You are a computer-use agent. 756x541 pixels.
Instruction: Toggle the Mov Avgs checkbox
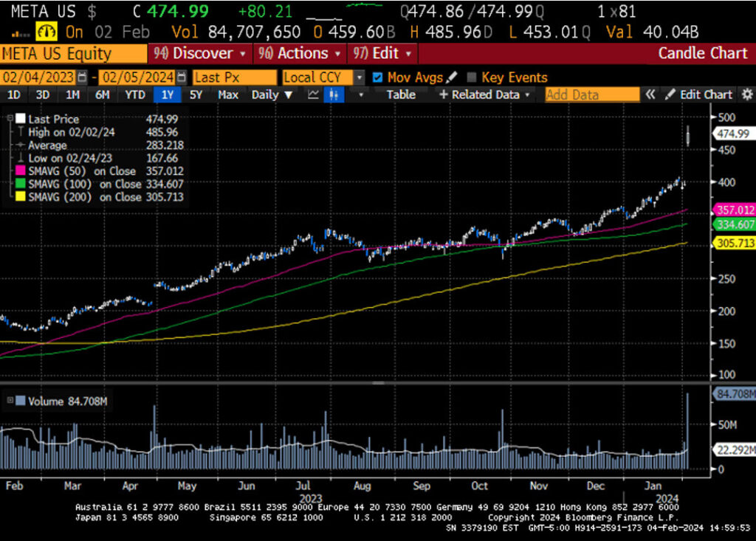(x=378, y=77)
